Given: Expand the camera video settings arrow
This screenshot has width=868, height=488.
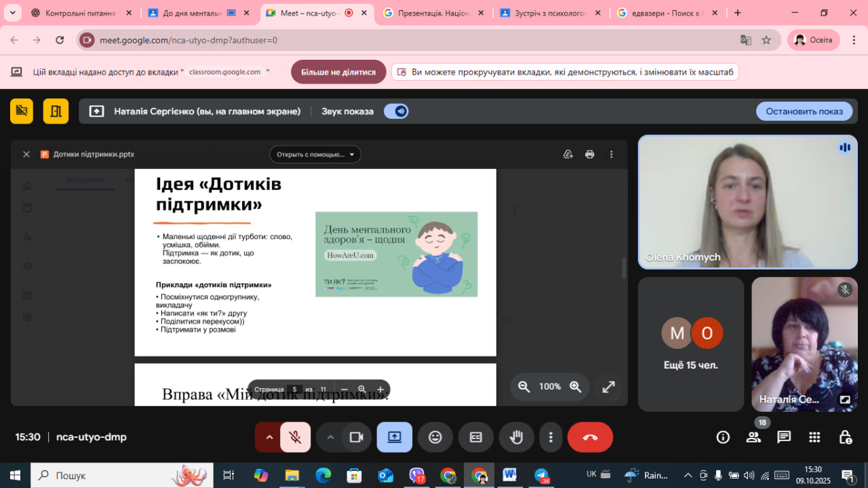Looking at the screenshot, I should (x=330, y=437).
